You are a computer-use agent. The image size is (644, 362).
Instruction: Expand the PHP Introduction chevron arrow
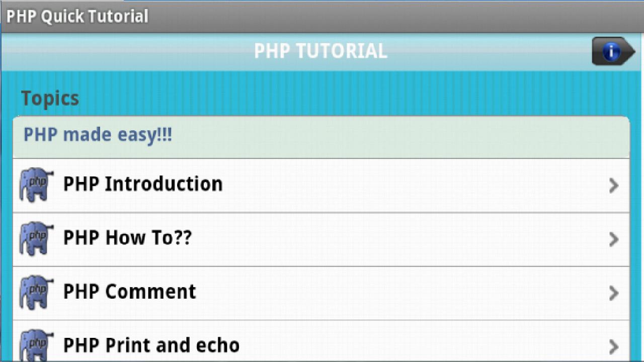(613, 186)
